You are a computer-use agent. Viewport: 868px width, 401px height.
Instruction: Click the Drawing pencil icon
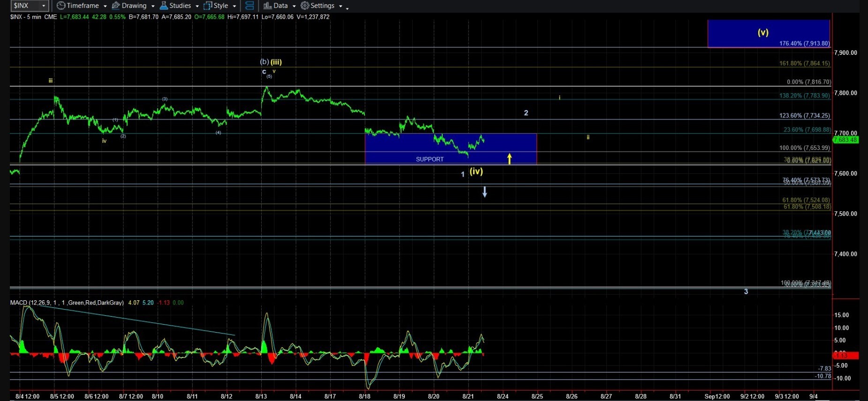116,6
